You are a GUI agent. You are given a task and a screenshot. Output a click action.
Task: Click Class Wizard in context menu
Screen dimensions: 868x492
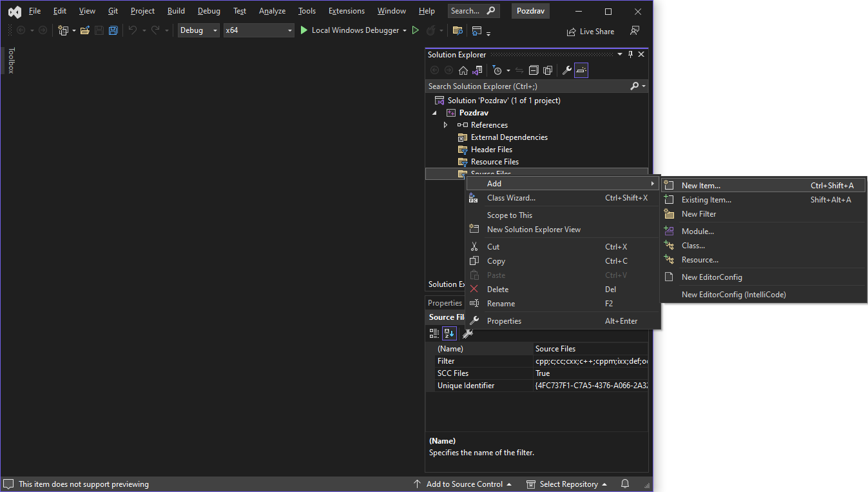563,198
